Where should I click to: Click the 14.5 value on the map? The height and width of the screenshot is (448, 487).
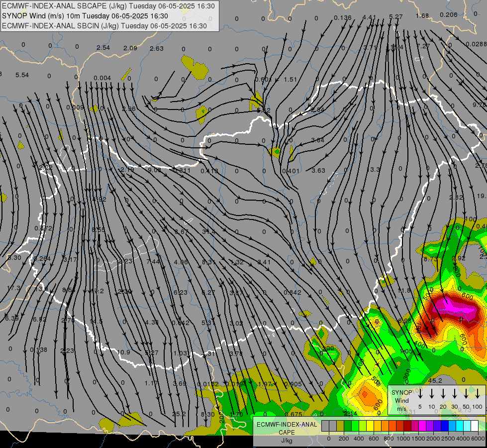coord(96,322)
